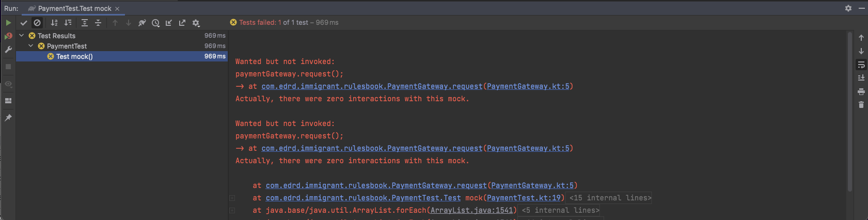Click Sort by Duration icon
The height and width of the screenshot is (220, 868).
(68, 23)
